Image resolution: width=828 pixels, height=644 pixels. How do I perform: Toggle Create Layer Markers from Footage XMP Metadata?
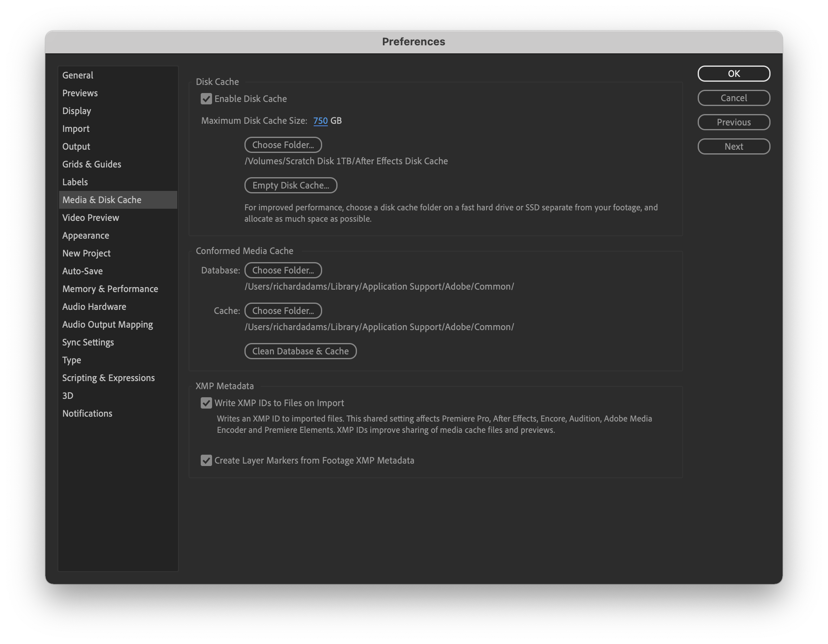(x=207, y=460)
